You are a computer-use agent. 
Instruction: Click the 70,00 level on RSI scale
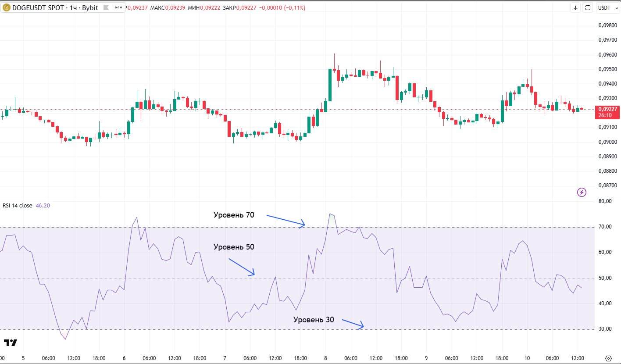pyautogui.click(x=607, y=227)
